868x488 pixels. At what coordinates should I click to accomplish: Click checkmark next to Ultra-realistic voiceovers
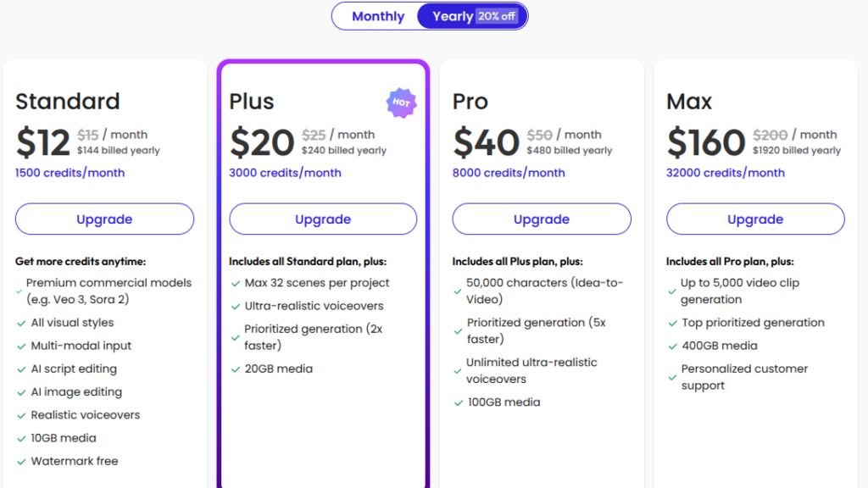pyautogui.click(x=235, y=306)
